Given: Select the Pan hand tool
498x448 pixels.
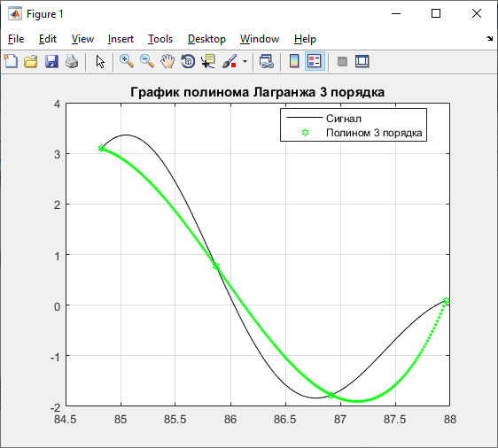Looking at the screenshot, I should [167, 61].
